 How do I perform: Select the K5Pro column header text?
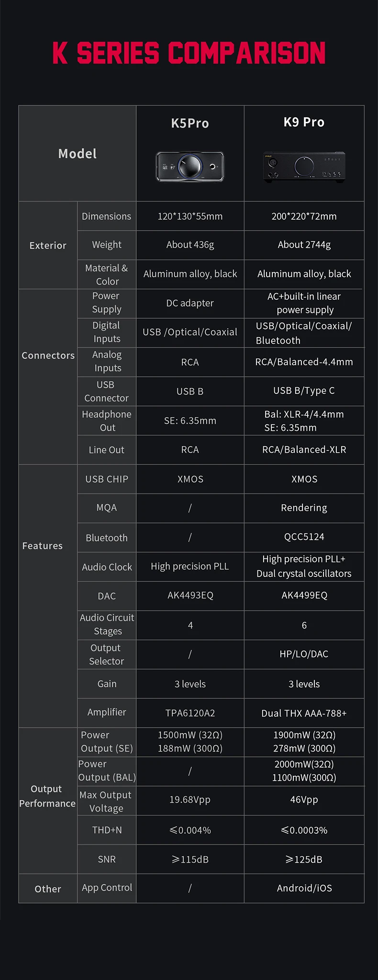click(190, 123)
